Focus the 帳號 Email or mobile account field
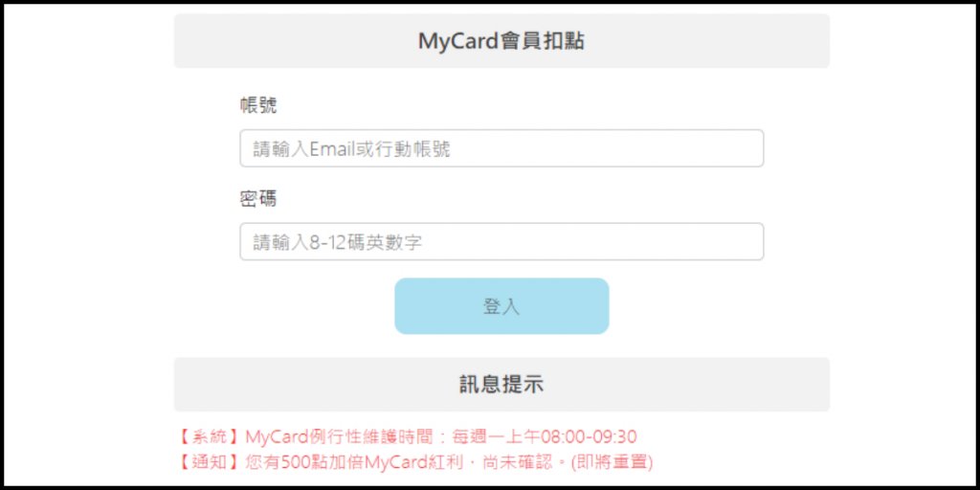The height and width of the screenshot is (490, 980). [x=501, y=148]
